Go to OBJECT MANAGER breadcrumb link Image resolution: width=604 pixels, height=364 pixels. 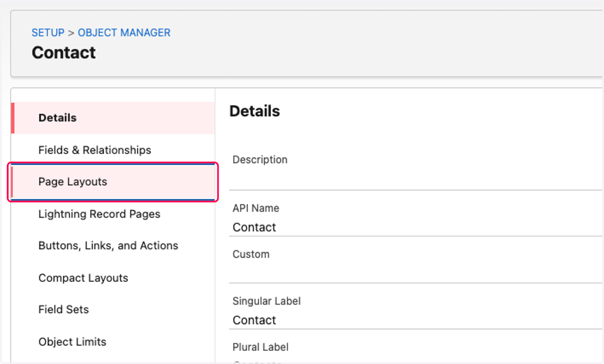(124, 33)
